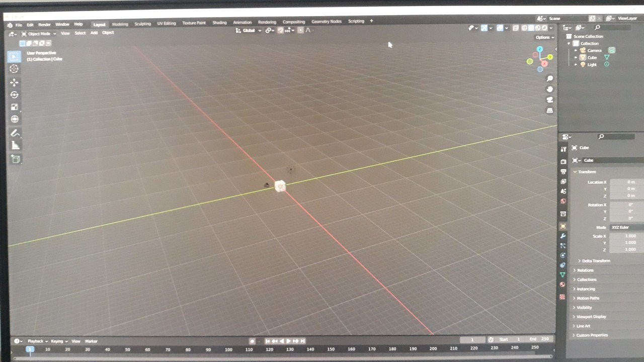The image size is (644, 362).
Task: Open the Physics properties tab
Action: tap(563, 255)
